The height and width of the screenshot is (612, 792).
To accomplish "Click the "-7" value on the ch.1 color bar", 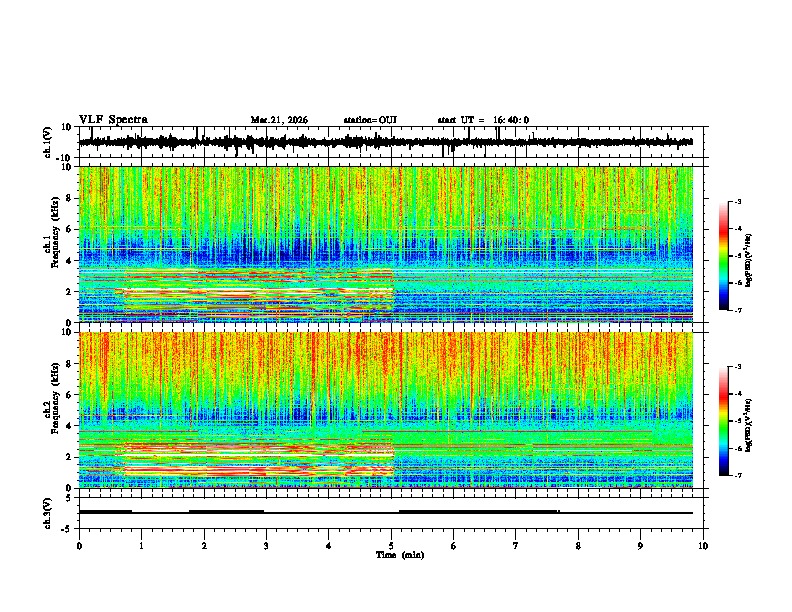I will [738, 310].
